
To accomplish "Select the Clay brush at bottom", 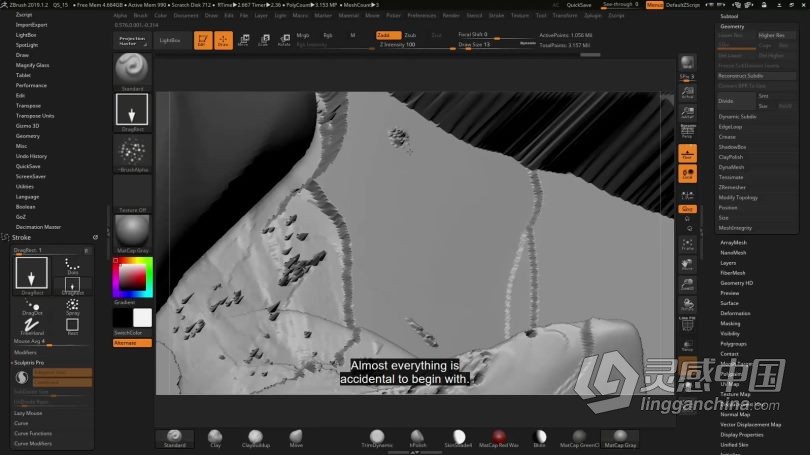I will [x=215, y=438].
